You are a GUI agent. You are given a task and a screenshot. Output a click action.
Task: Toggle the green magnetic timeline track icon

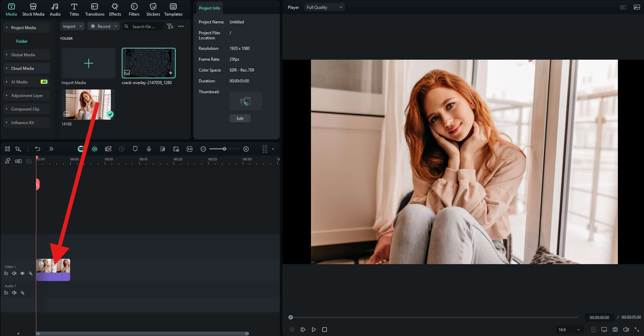(29, 161)
